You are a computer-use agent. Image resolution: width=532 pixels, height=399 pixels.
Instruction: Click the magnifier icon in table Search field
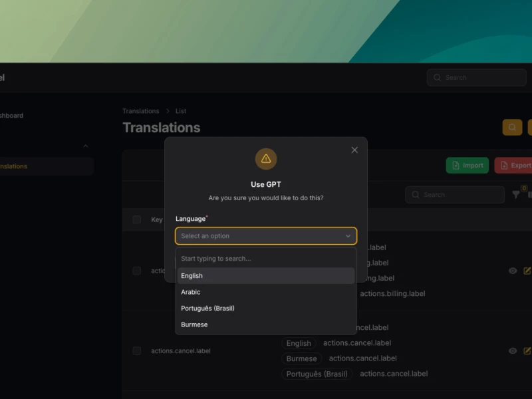416,194
